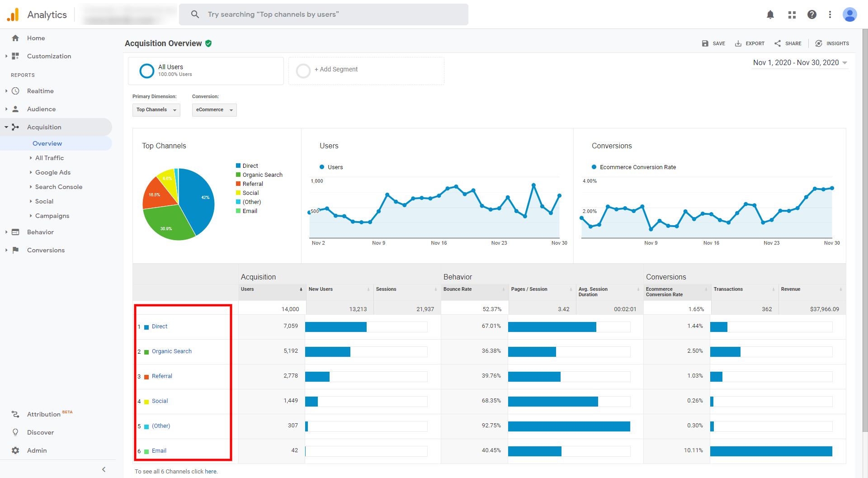Screen dimensions: 868x478
Task: Click the Home house icon
Action: pyautogui.click(x=15, y=38)
